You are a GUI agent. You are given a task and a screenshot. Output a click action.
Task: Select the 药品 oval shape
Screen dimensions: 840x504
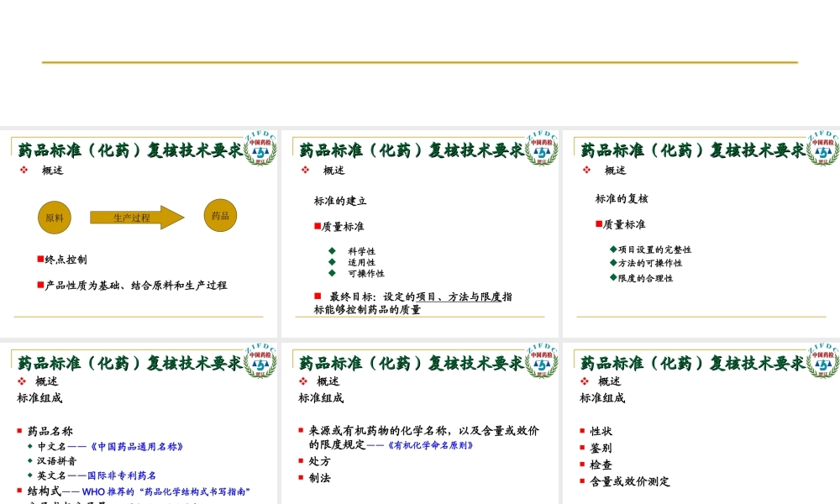click(x=219, y=215)
